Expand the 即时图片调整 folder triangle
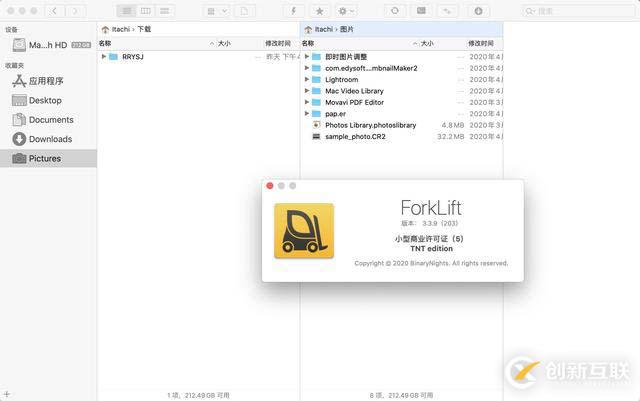The image size is (640, 401). (x=307, y=56)
